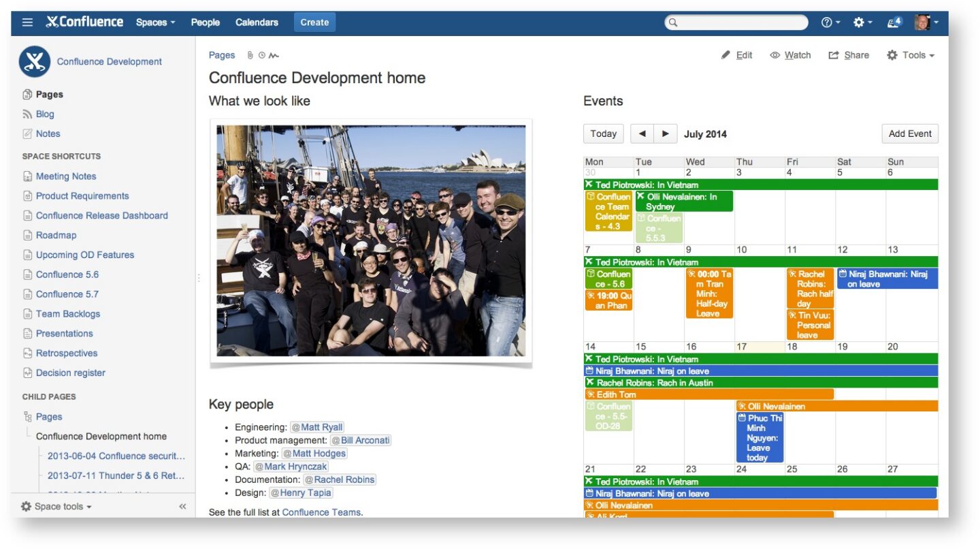Open the Product Requirements shortcut
Image resolution: width=980 pixels, height=549 pixels.
point(82,196)
